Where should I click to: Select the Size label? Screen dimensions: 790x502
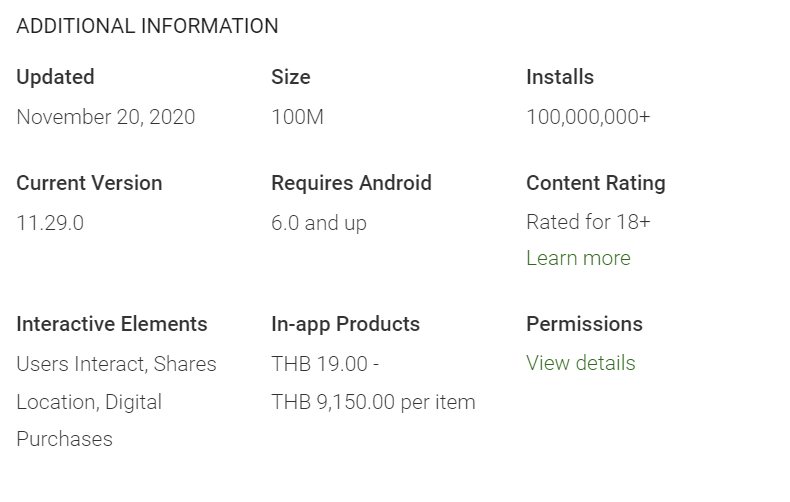point(291,77)
